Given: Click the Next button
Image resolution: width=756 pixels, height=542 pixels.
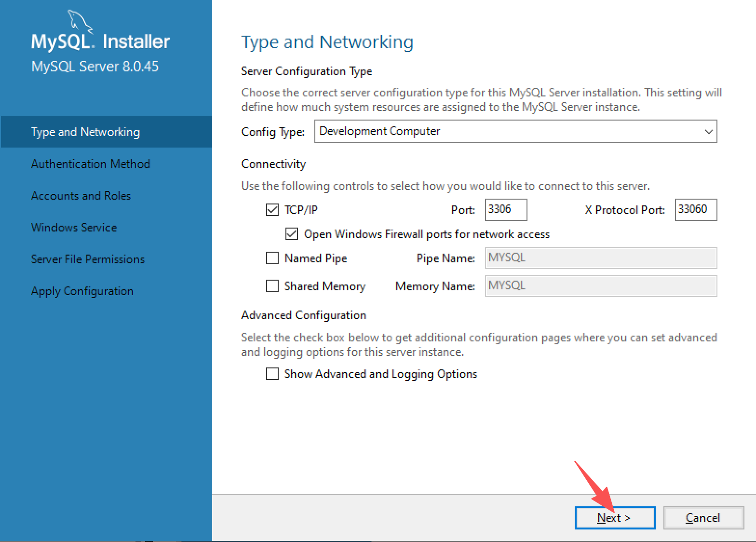Looking at the screenshot, I should point(615,518).
